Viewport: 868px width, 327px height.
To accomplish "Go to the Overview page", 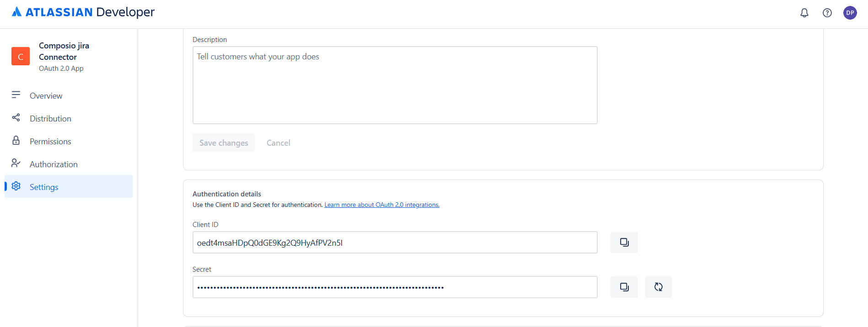I will pyautogui.click(x=69, y=95).
